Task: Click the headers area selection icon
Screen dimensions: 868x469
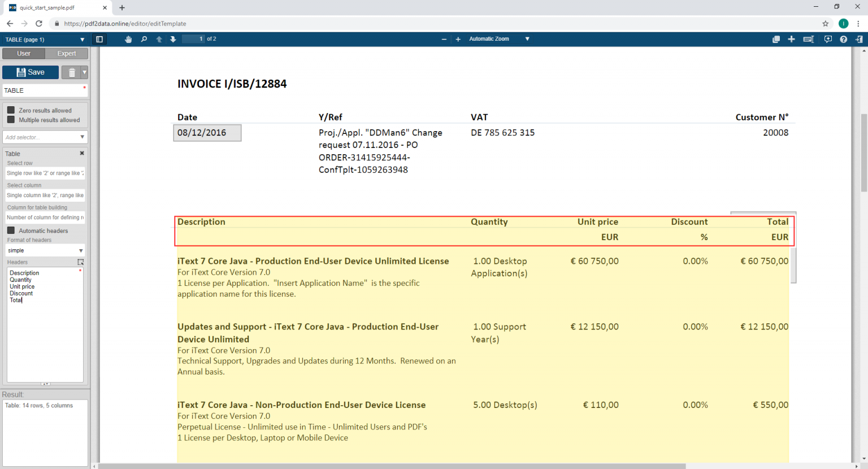Action: [x=80, y=262]
